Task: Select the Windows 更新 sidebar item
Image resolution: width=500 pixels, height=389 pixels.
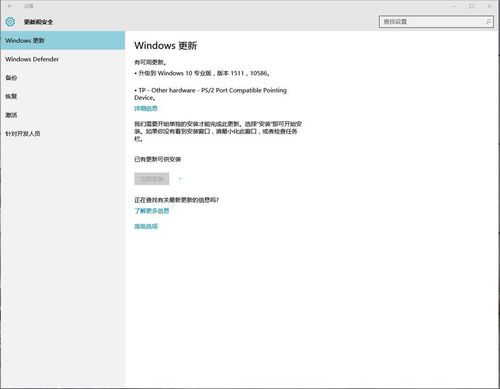Action: 63,40
